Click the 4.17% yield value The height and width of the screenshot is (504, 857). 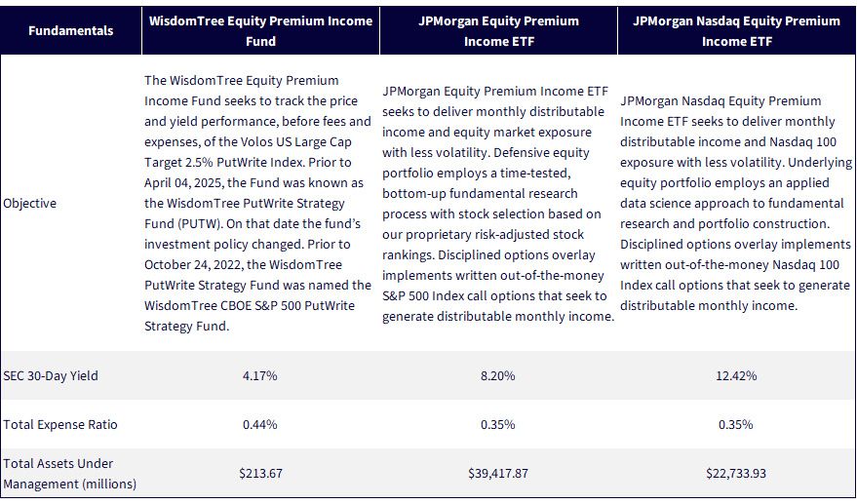click(260, 376)
